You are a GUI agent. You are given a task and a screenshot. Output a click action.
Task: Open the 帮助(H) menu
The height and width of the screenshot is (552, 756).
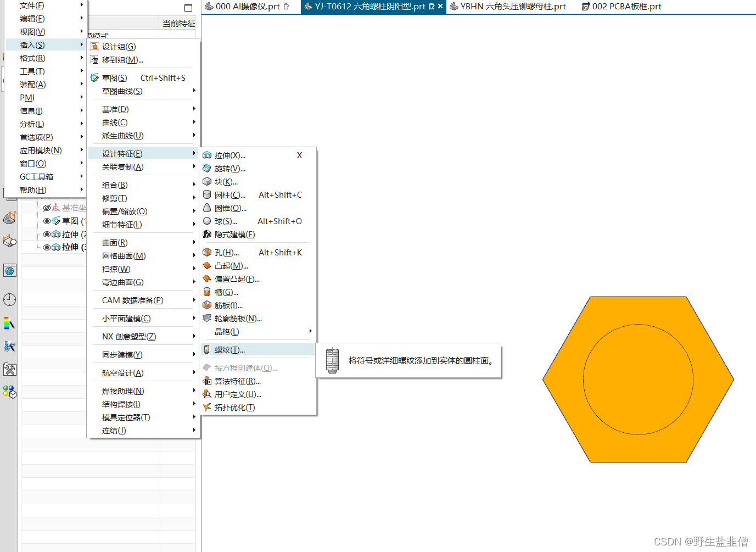[x=45, y=190]
